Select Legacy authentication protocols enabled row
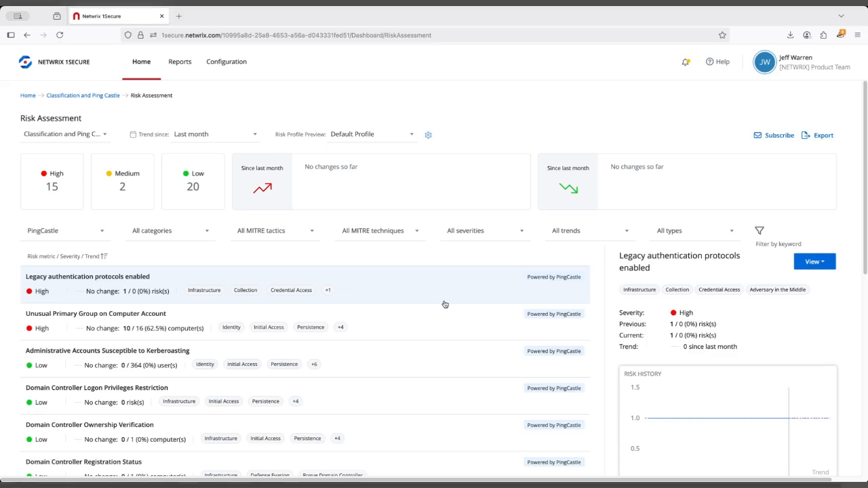The image size is (868, 488). pyautogui.click(x=305, y=284)
